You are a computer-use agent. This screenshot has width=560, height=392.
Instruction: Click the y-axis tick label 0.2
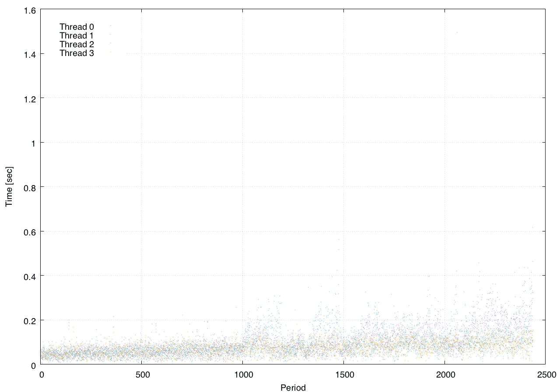tap(30, 320)
